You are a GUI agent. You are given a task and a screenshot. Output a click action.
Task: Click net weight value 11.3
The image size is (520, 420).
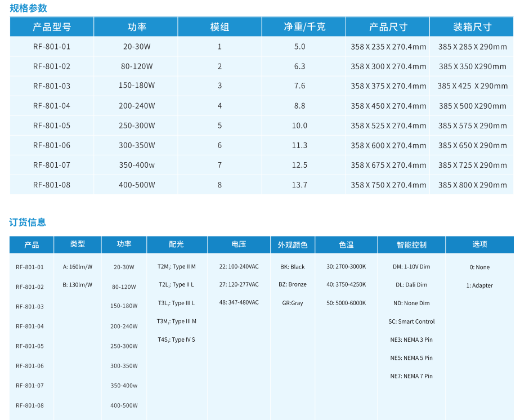point(299,145)
